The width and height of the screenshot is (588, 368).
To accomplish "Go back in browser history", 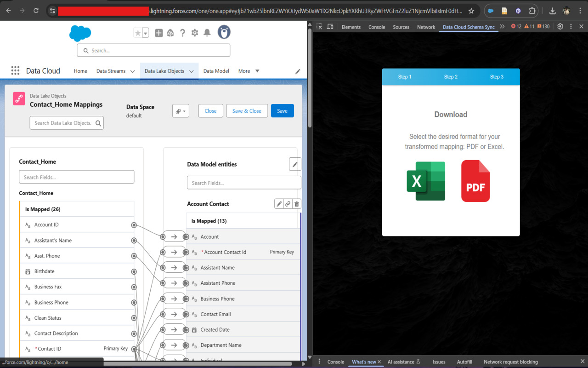I will coord(8,11).
